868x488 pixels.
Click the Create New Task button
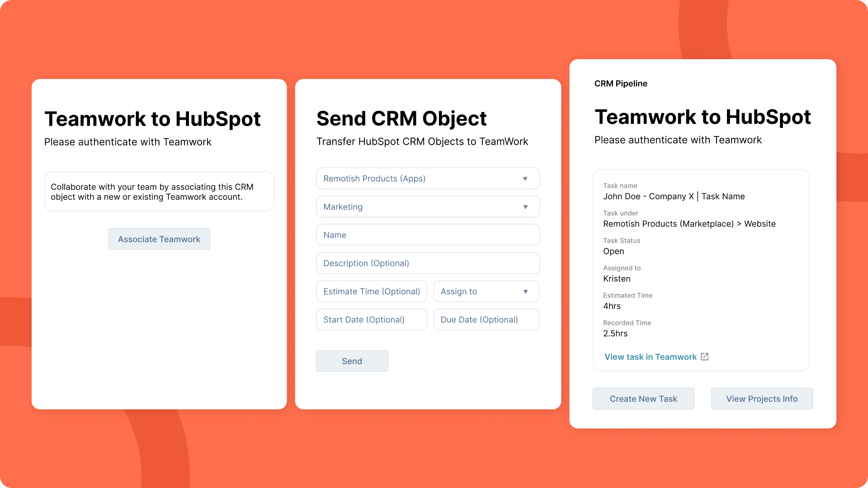point(643,398)
